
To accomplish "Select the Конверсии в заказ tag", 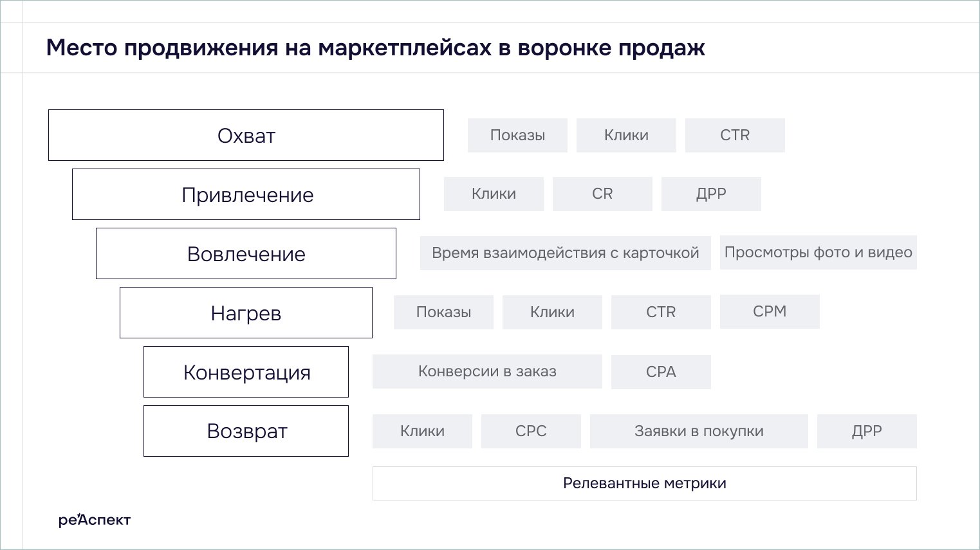I will [487, 371].
